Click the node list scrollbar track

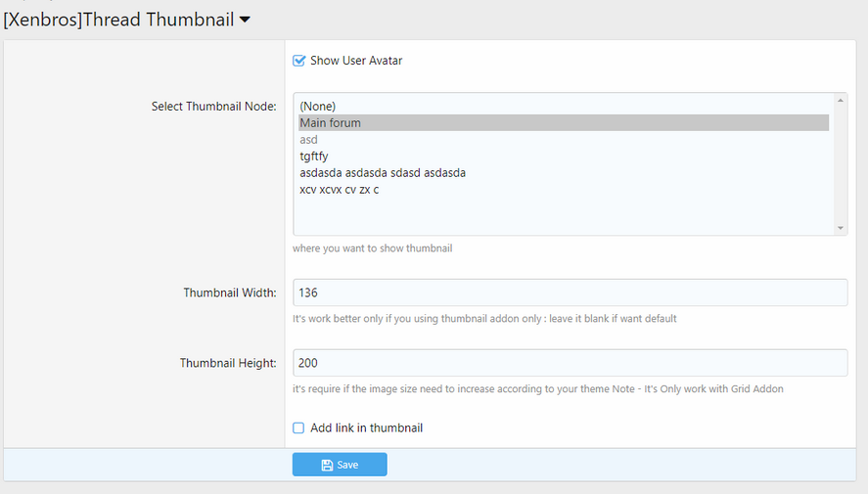841,164
